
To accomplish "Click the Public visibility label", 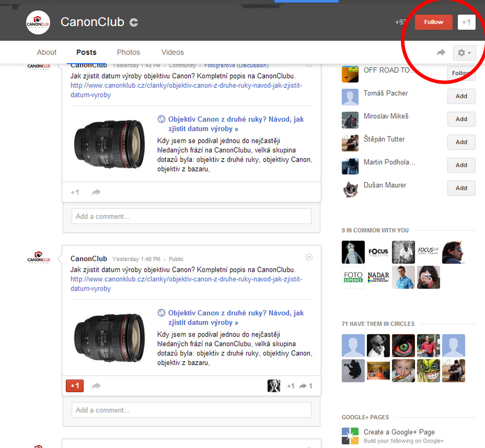I will click(176, 259).
